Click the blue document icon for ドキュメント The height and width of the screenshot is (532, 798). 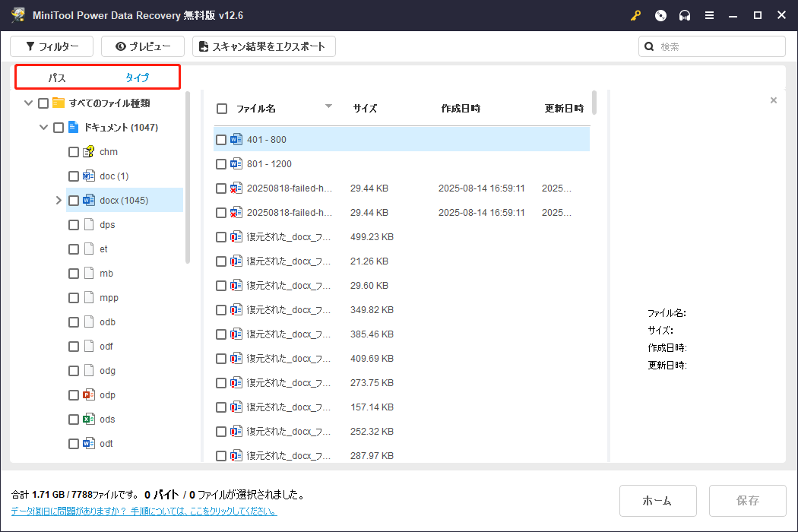(x=73, y=127)
